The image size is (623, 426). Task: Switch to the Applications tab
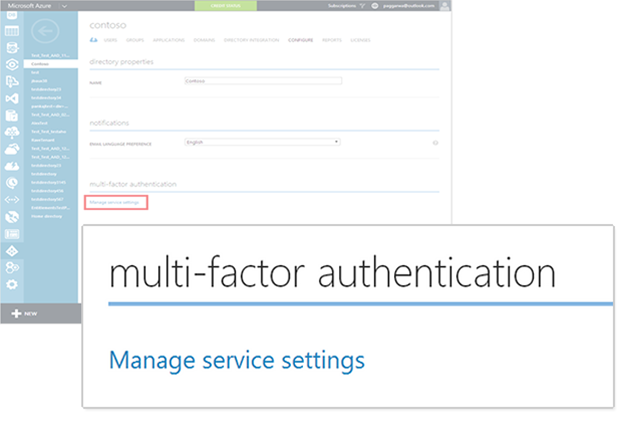pos(168,40)
